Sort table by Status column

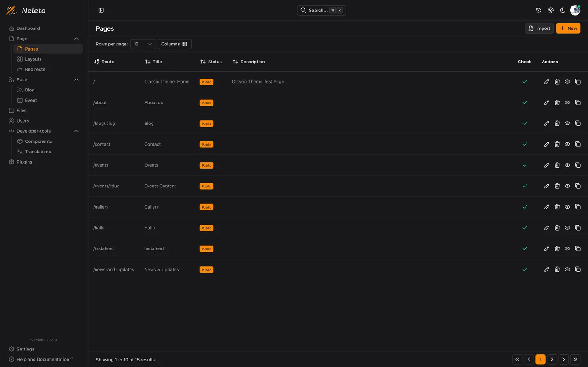point(211,62)
